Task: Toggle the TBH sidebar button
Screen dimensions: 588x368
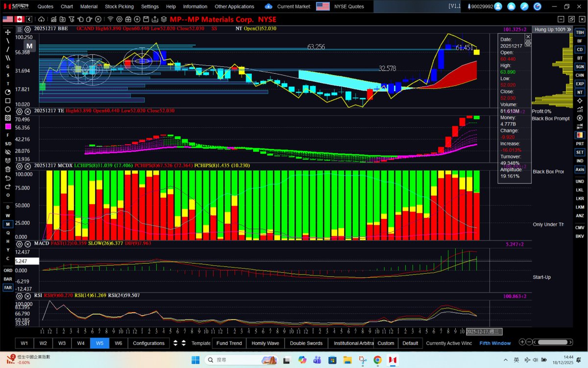Action: [x=580, y=32]
